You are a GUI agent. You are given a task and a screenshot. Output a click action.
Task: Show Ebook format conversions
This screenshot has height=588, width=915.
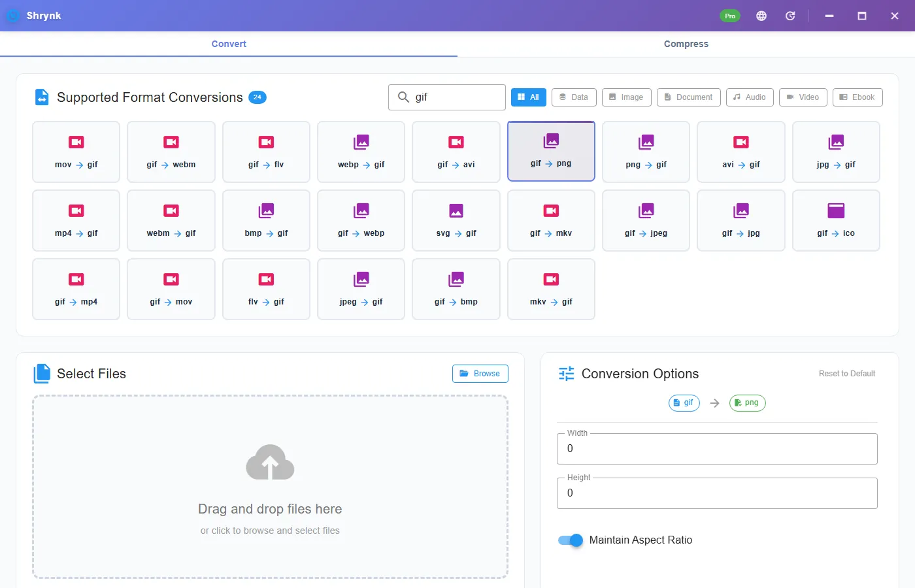[857, 97]
